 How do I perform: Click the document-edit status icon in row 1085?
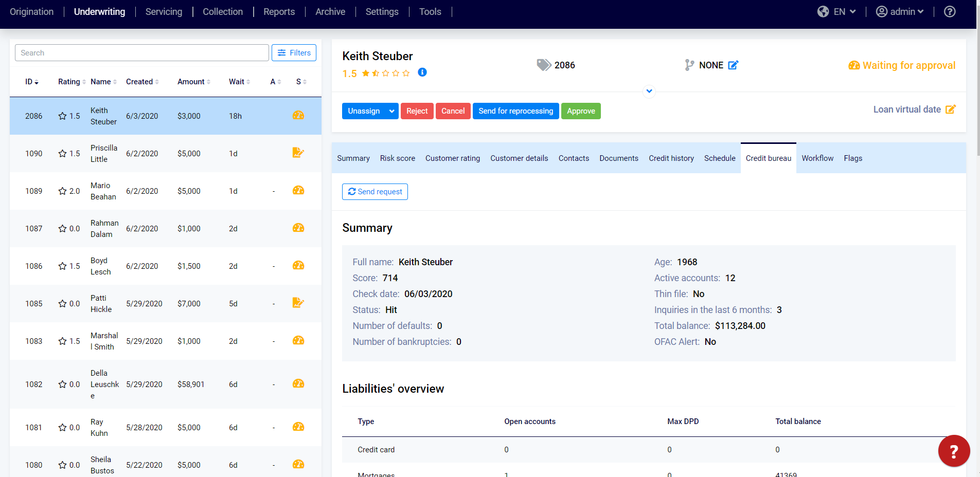click(x=298, y=303)
